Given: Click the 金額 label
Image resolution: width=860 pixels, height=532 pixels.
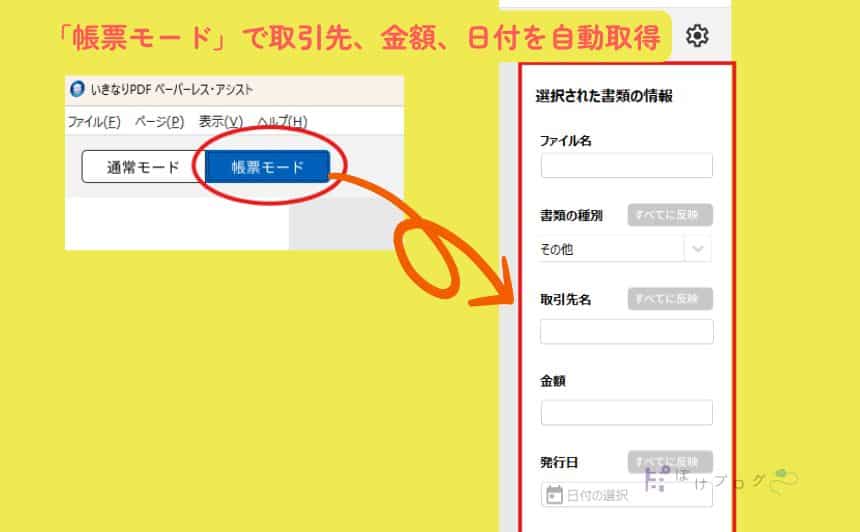Looking at the screenshot, I should [x=553, y=381].
